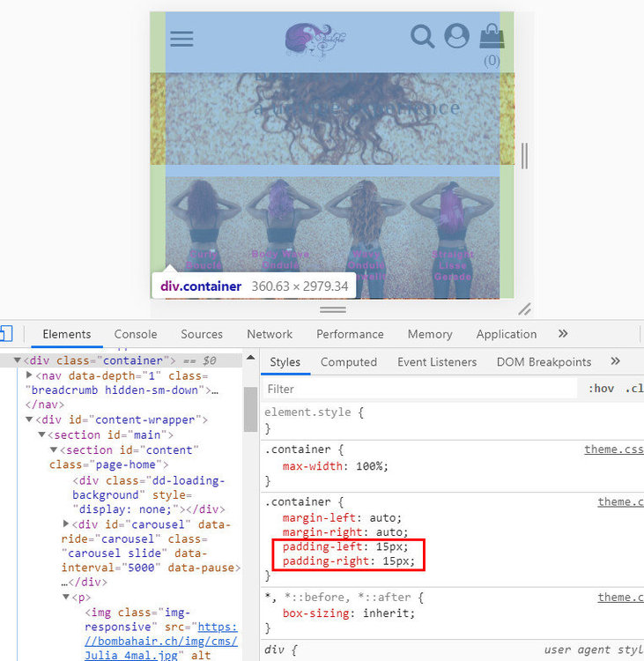The width and height of the screenshot is (644, 661).
Task: Focus the styles Filter input field
Action: click(420, 389)
